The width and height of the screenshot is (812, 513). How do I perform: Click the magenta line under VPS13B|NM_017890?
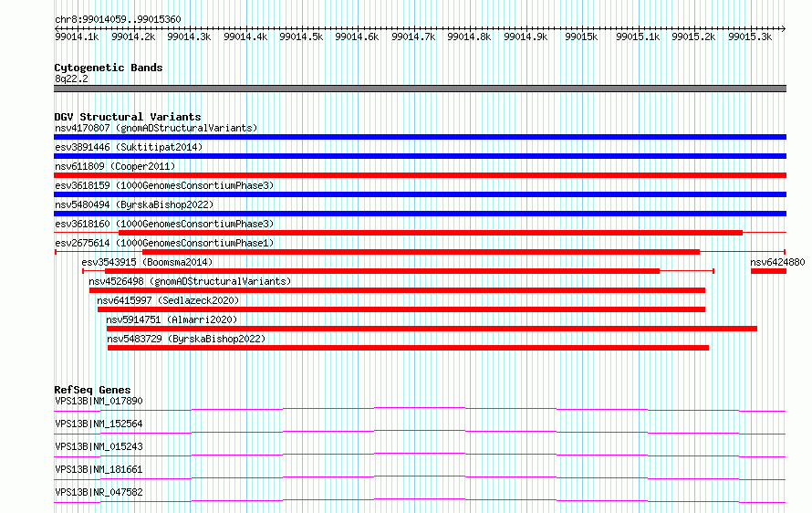(x=420, y=408)
